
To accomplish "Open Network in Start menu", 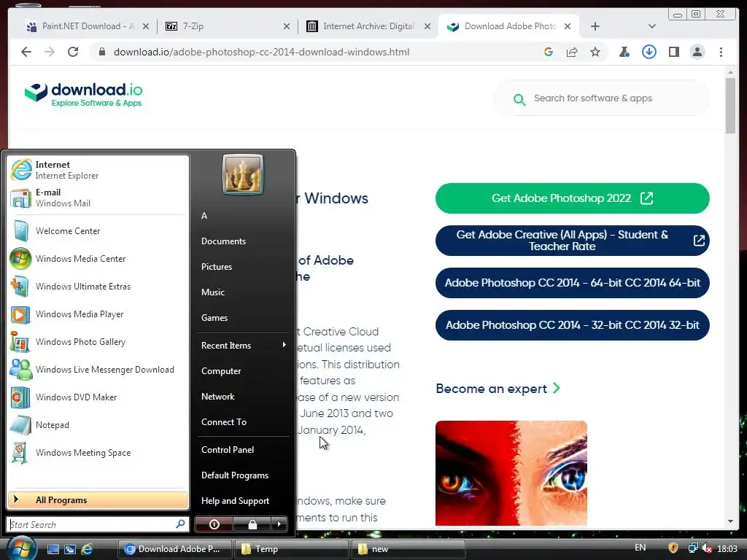I will point(217,396).
